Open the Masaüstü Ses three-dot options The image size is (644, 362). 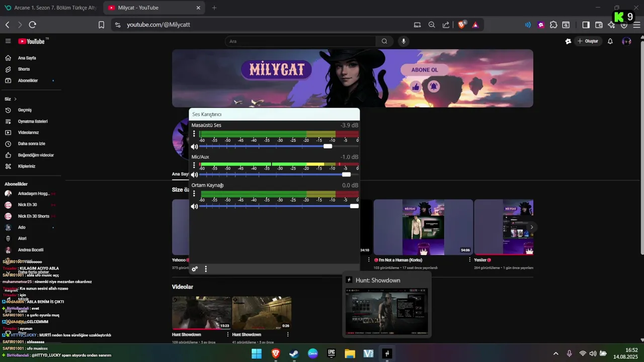tap(194, 134)
